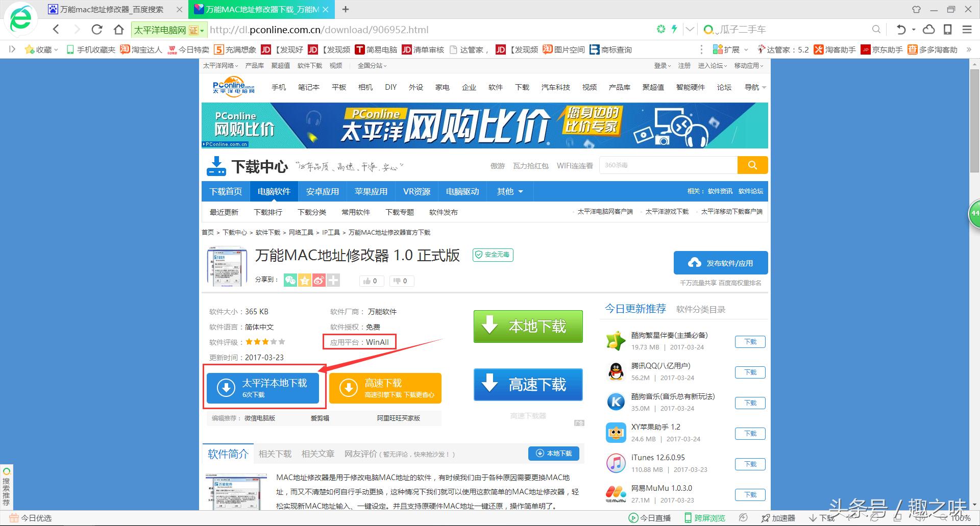
Task: Expand the 其他 category dropdown
Action: click(x=509, y=191)
